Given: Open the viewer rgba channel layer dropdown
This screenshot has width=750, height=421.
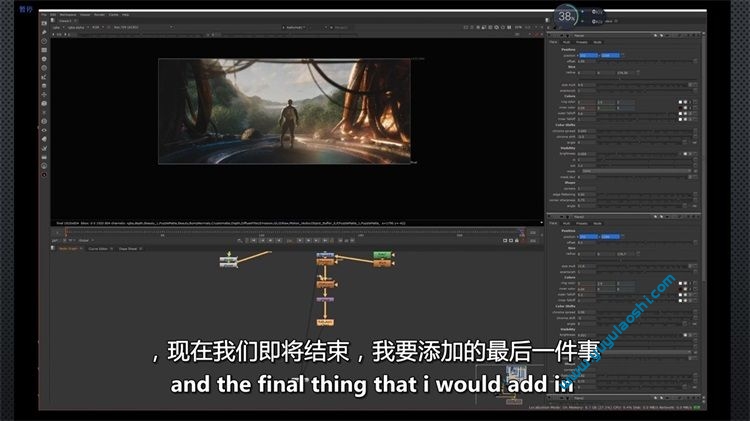Looking at the screenshot, I should click(58, 27).
